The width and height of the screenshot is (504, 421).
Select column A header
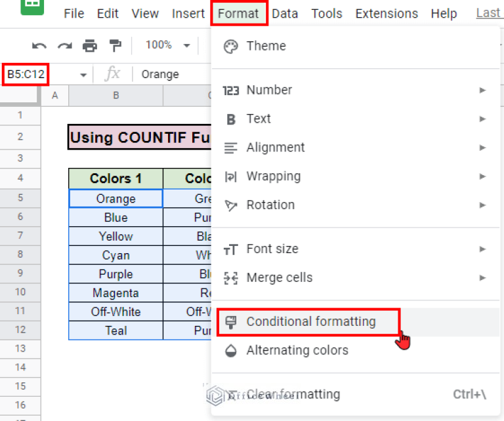click(x=55, y=95)
